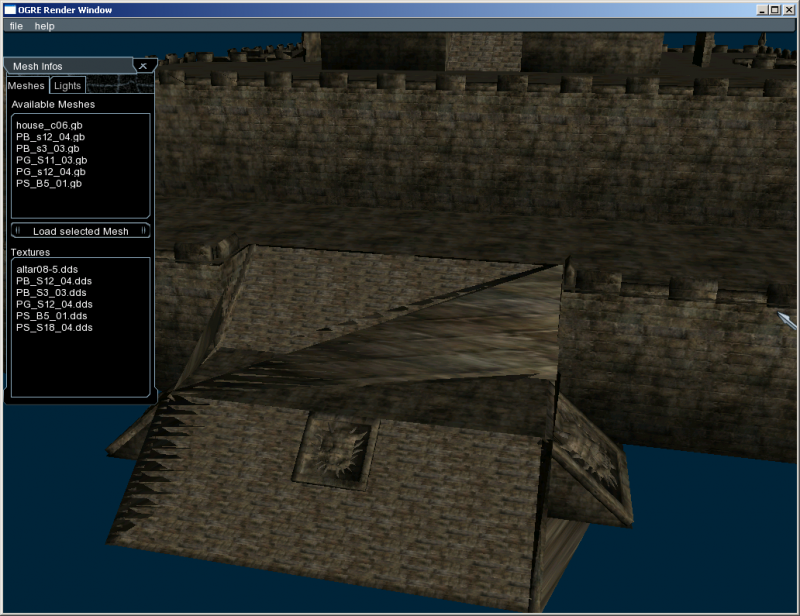Open the help menu

tap(44, 26)
